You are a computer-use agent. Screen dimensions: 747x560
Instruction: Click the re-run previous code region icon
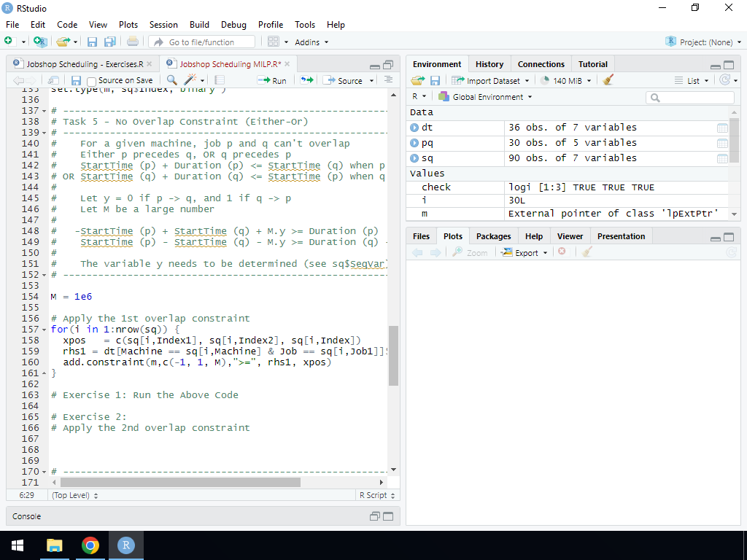click(x=307, y=80)
